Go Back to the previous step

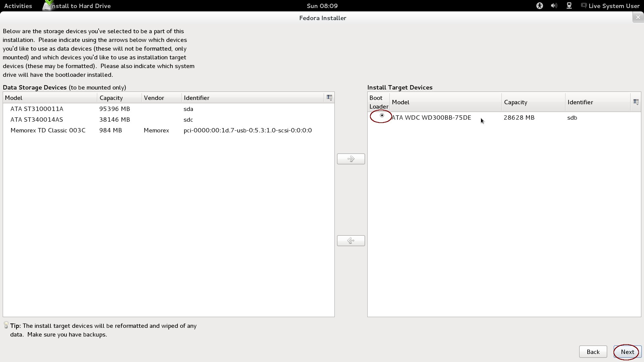(x=593, y=352)
